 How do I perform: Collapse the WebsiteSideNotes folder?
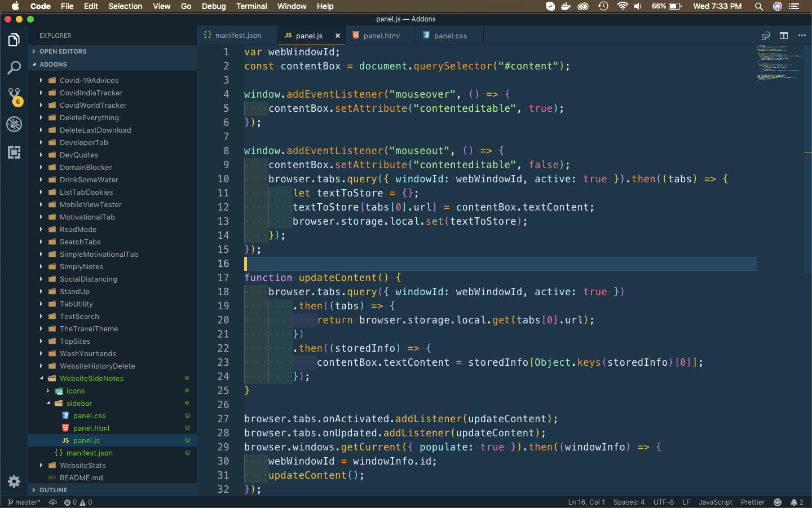pyautogui.click(x=113, y=378)
